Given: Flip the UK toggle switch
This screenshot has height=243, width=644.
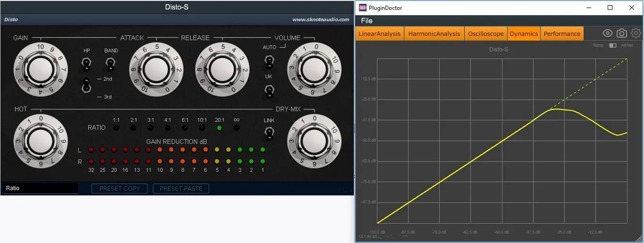Looking at the screenshot, I should (269, 91).
